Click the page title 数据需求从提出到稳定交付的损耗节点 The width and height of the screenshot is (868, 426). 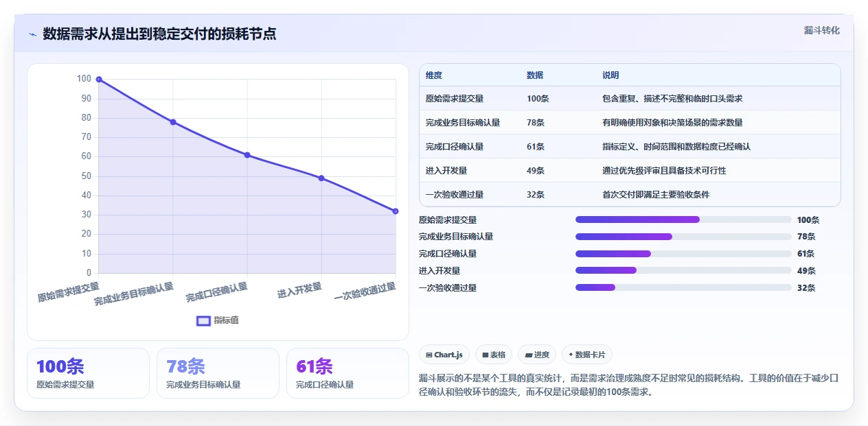pyautogui.click(x=159, y=34)
